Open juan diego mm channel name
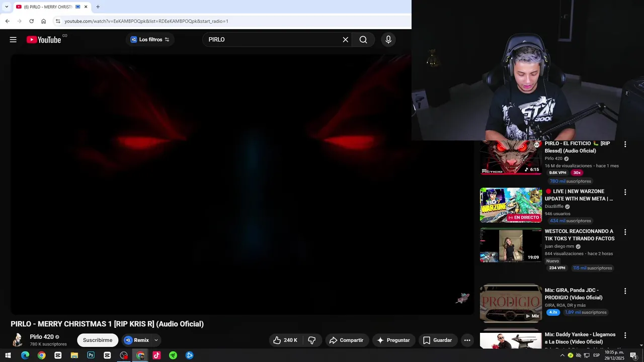This screenshot has height=362, width=644. 559,246
